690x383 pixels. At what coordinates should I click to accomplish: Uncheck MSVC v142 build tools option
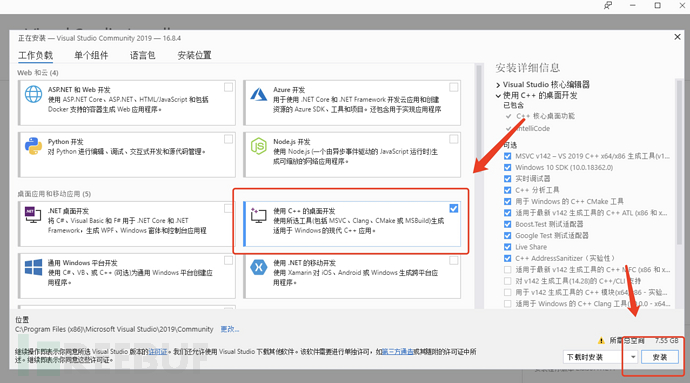click(x=507, y=156)
